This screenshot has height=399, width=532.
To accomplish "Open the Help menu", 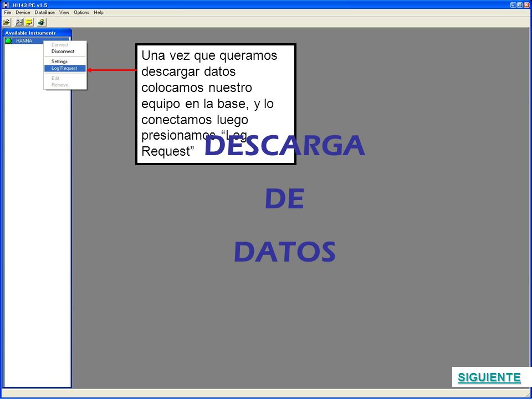I will (x=99, y=12).
